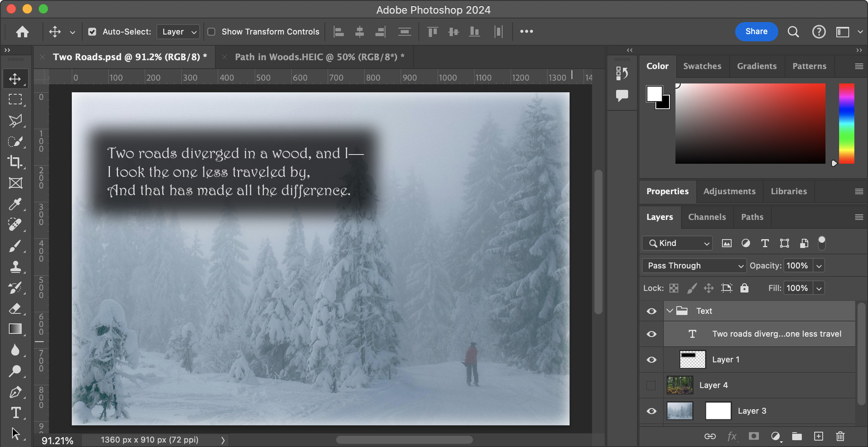
Task: Select the Eyedropper tool
Action: pos(15,204)
